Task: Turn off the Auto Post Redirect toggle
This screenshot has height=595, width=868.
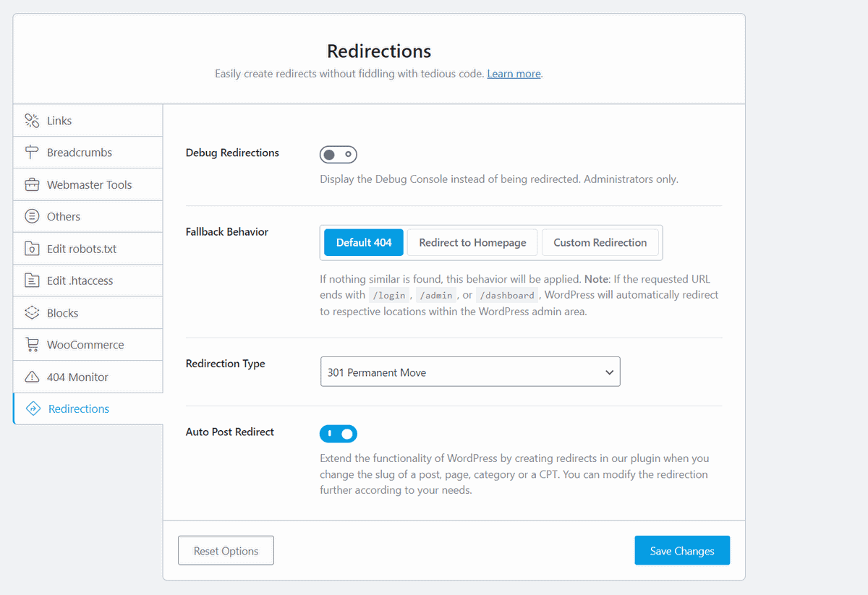Action: (339, 433)
